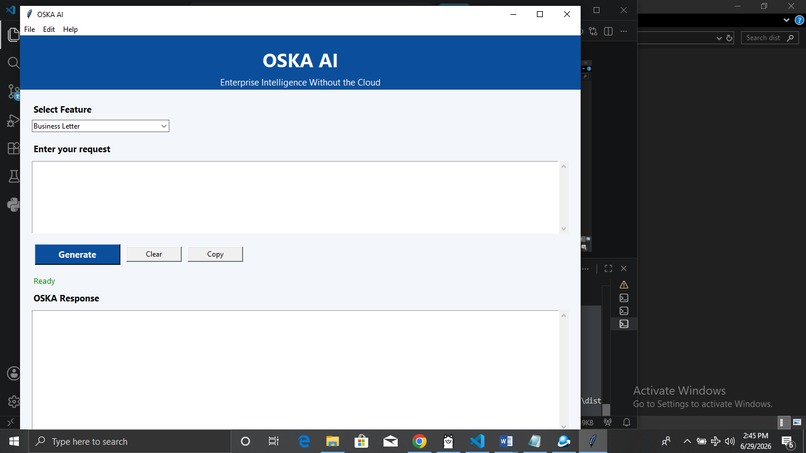Image resolution: width=806 pixels, height=453 pixels.
Task: Click the Generate button
Action: [77, 255]
